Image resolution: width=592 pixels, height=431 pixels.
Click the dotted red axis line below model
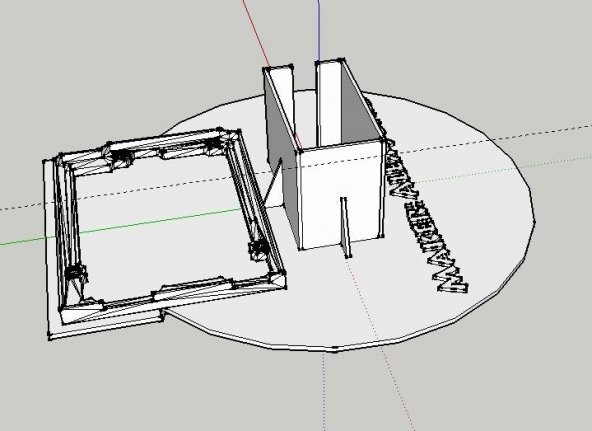(381, 343)
